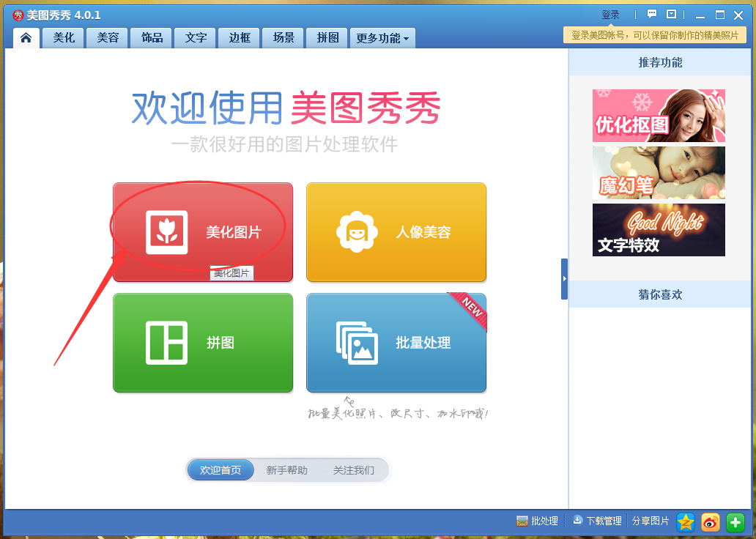
Task: Switch to the 文字 tab
Action: [x=196, y=37]
